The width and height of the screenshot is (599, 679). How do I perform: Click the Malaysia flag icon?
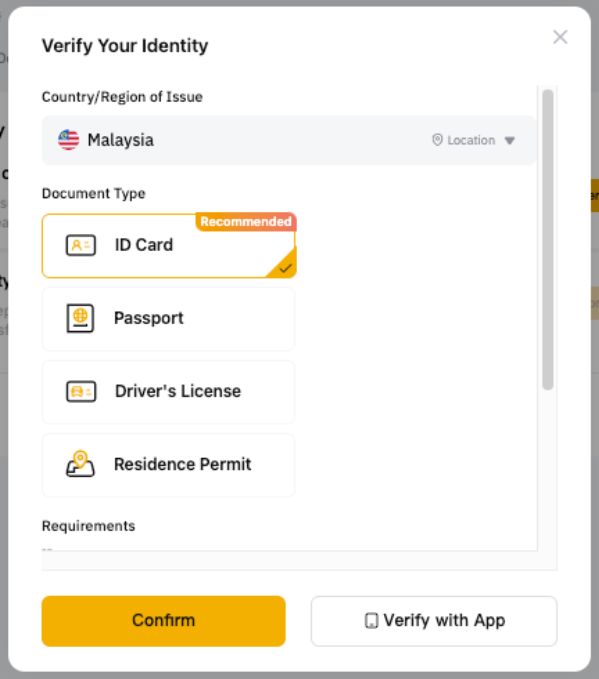tap(68, 140)
